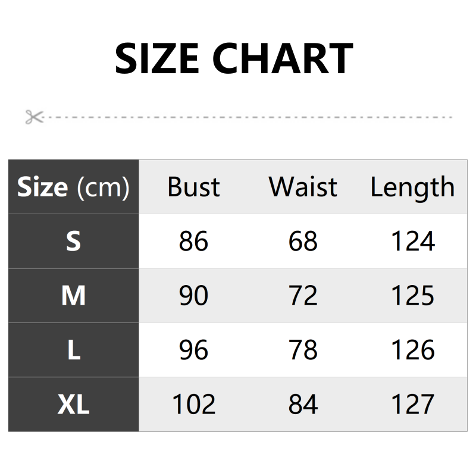
Task: Select the S size row label
Action: pos(73,242)
